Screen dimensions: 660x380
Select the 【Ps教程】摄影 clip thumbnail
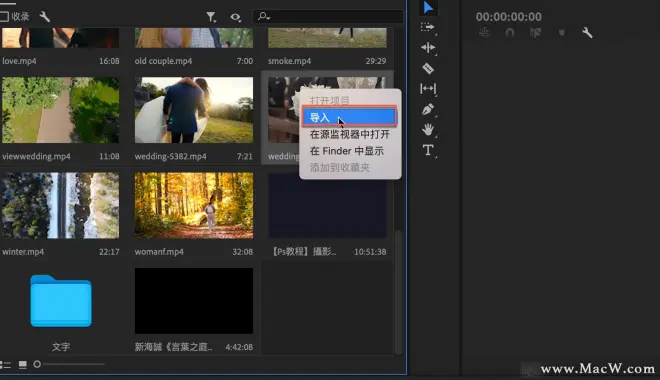tap(327, 205)
